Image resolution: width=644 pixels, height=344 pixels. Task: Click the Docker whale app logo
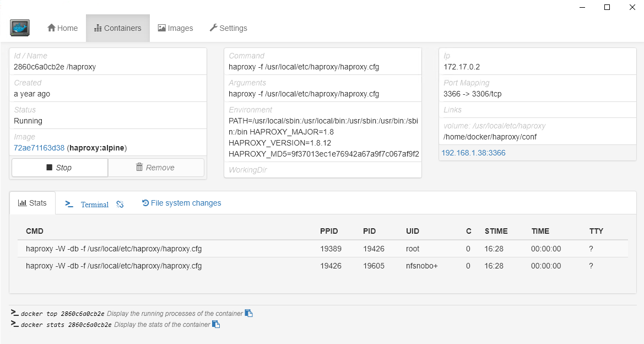click(20, 28)
